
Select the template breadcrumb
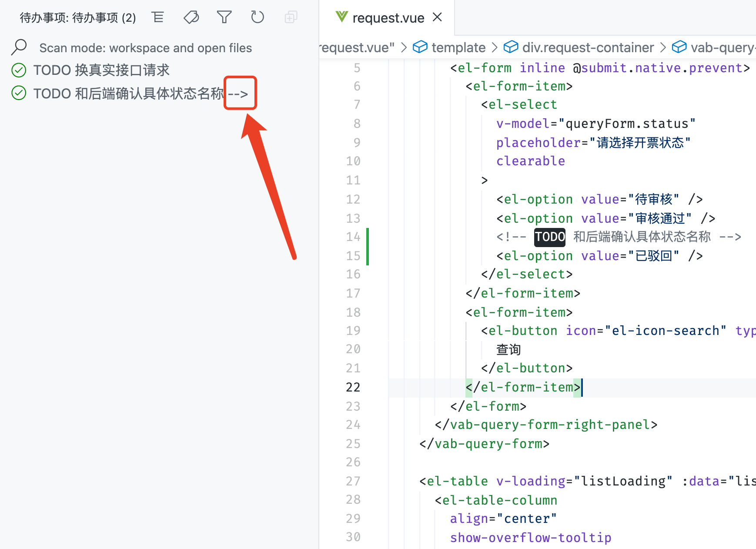click(458, 47)
